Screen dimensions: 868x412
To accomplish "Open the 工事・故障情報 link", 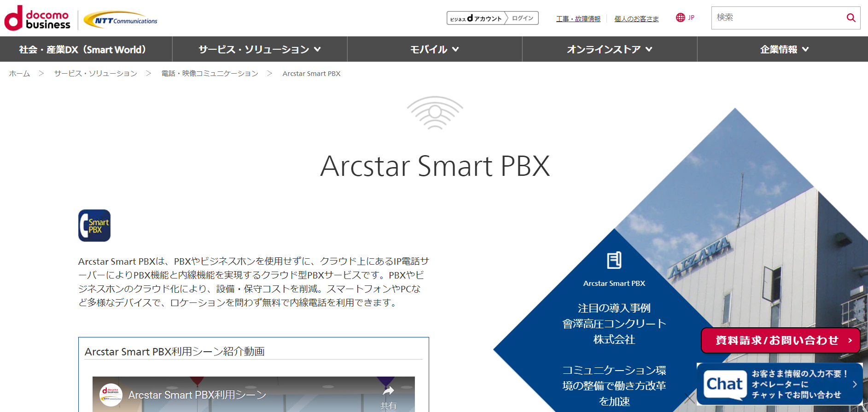I will 578,19.
